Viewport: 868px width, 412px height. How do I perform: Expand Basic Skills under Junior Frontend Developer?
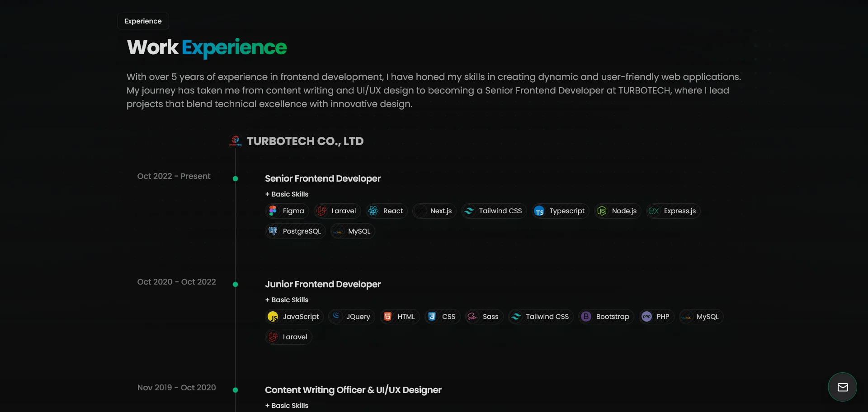pos(287,300)
